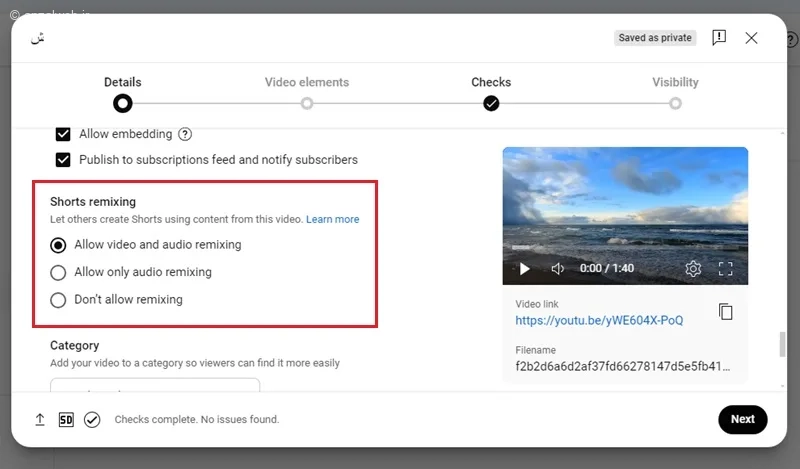Select Allow only audio remixing

coord(58,273)
